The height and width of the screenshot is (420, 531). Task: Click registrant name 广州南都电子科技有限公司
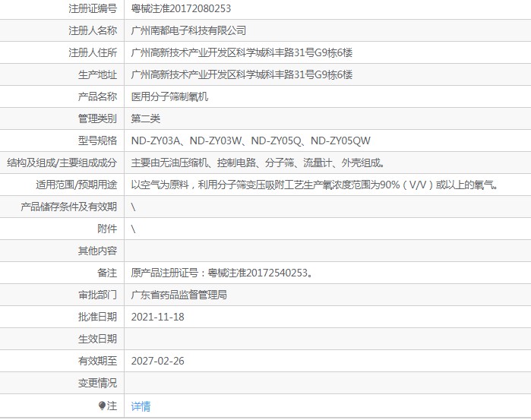[x=188, y=30]
